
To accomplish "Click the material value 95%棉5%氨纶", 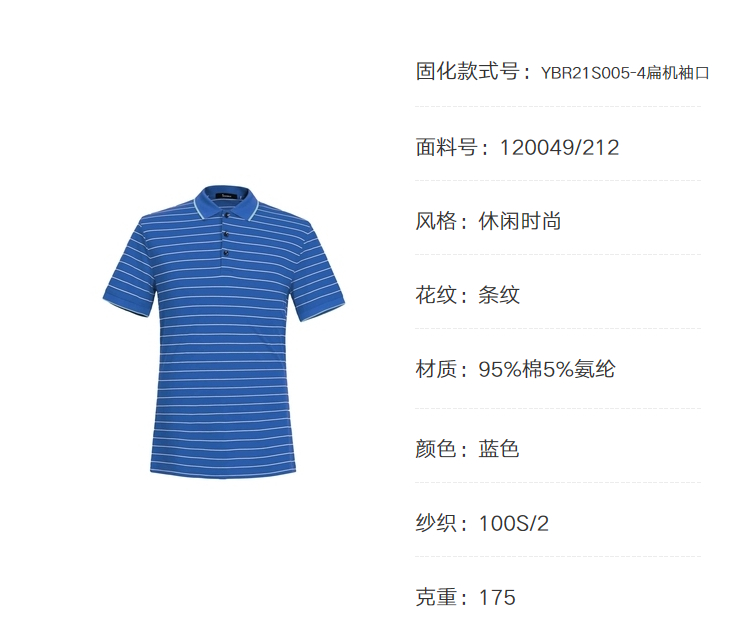I will tap(547, 369).
